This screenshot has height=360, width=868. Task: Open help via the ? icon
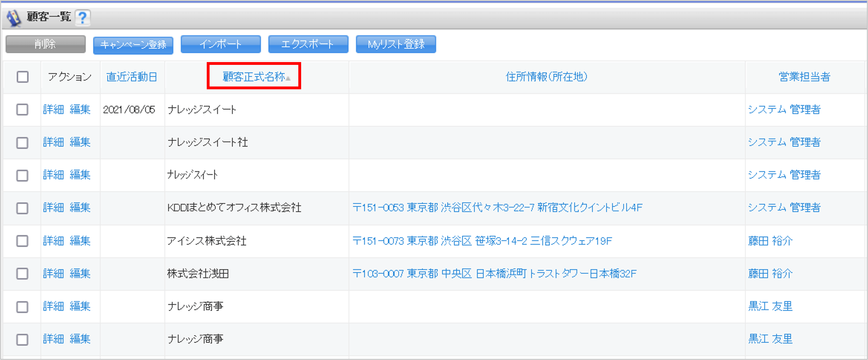pyautogui.click(x=83, y=18)
